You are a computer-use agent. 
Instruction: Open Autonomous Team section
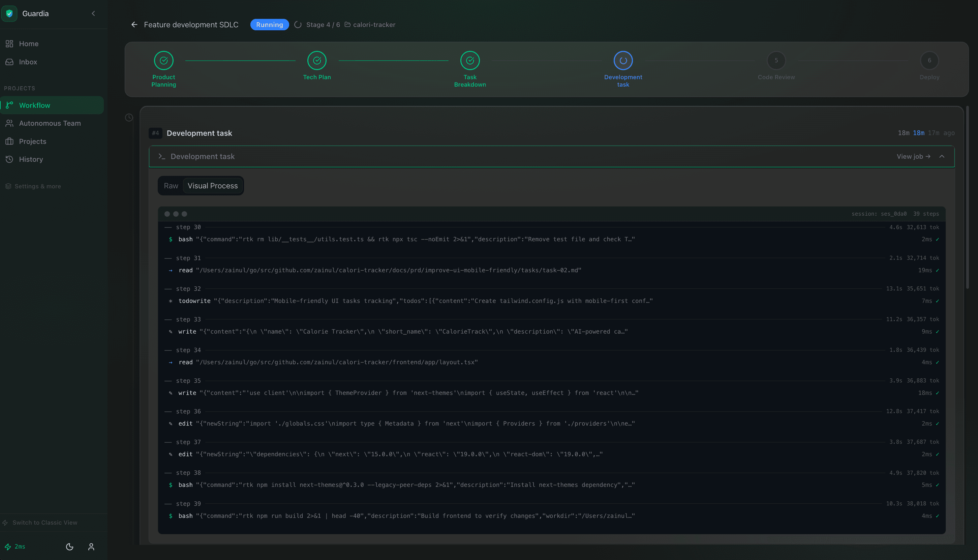point(52,123)
